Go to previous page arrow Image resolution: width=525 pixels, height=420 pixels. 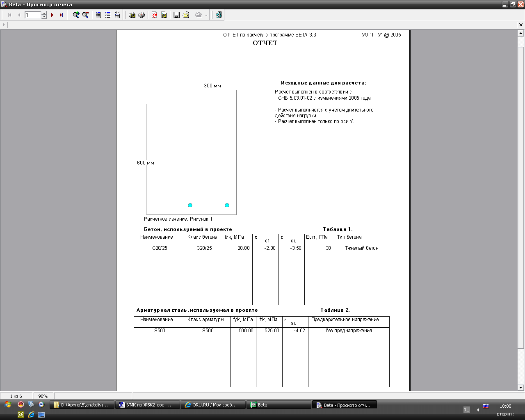[18, 15]
